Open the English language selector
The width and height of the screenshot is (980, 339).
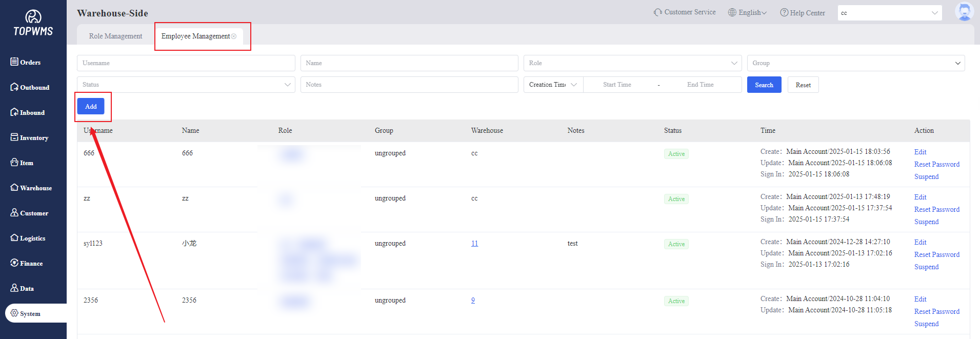748,13
